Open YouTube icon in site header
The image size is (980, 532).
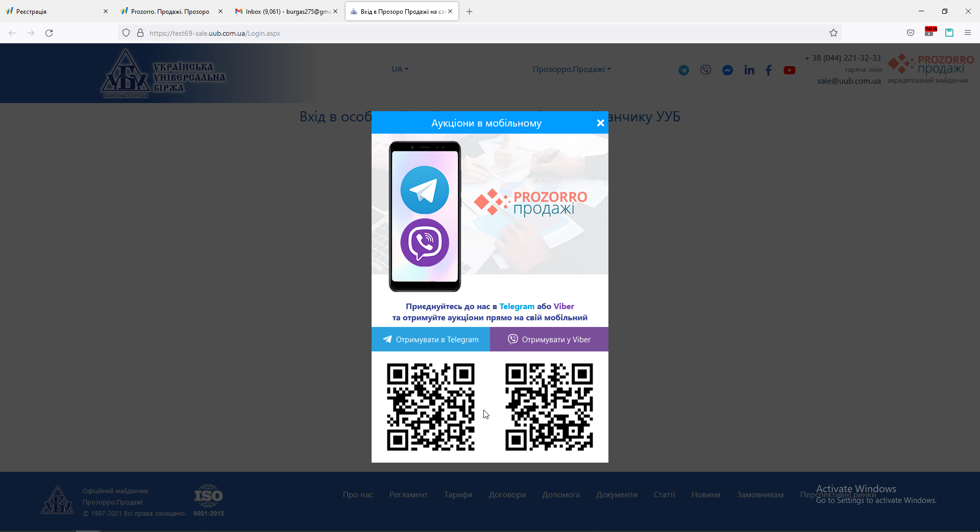(x=790, y=70)
